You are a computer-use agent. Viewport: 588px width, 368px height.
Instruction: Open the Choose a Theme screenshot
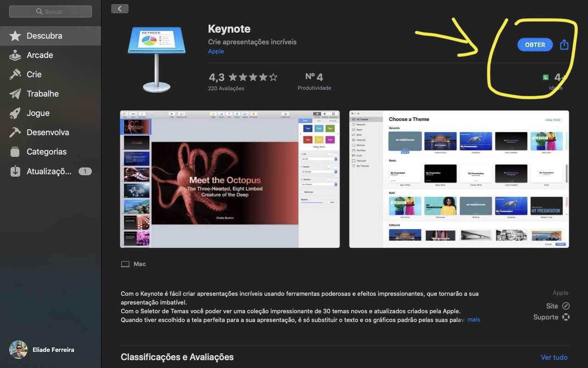click(x=459, y=179)
